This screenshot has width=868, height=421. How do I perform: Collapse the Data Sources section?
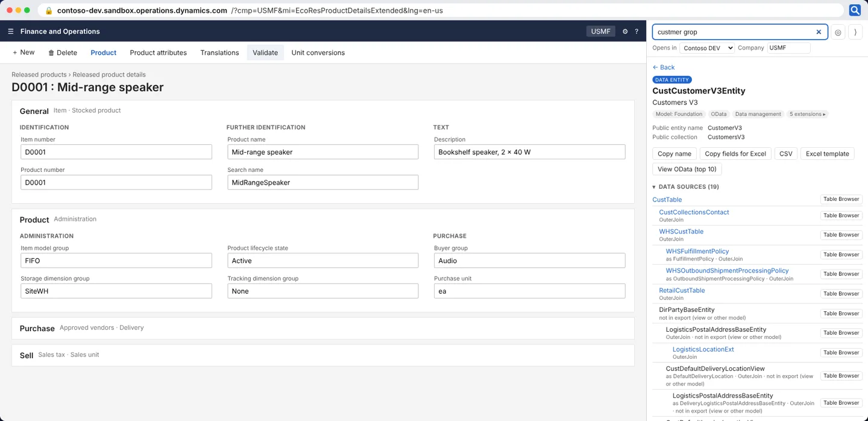(x=685, y=187)
